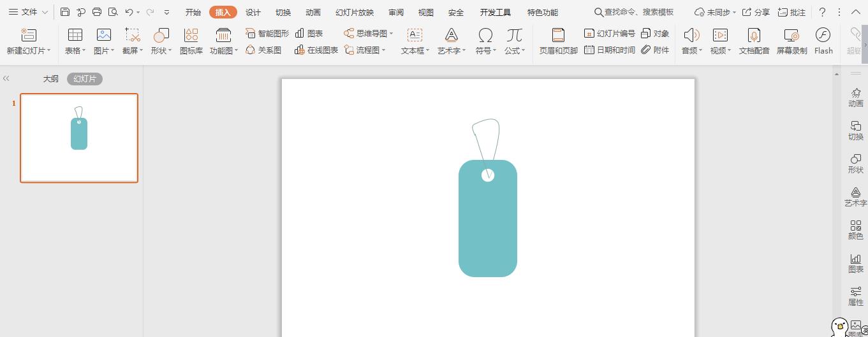Click the Share (分享) button
The width and height of the screenshot is (868, 337).
pos(756,12)
